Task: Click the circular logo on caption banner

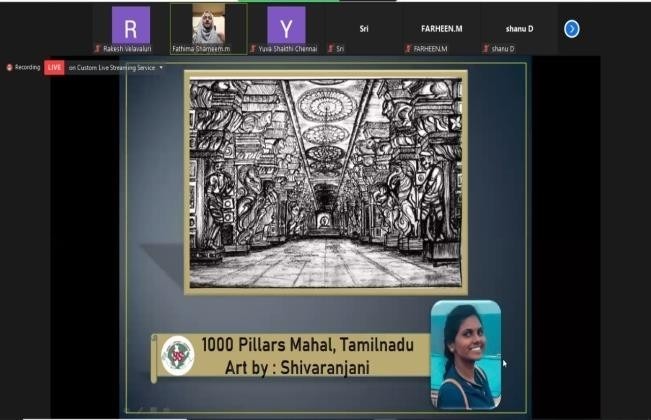Action: coord(178,356)
